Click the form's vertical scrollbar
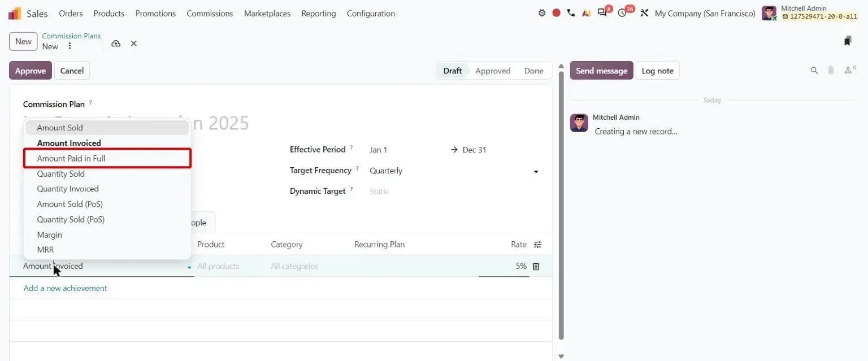The width and height of the screenshot is (868, 361). [561, 206]
